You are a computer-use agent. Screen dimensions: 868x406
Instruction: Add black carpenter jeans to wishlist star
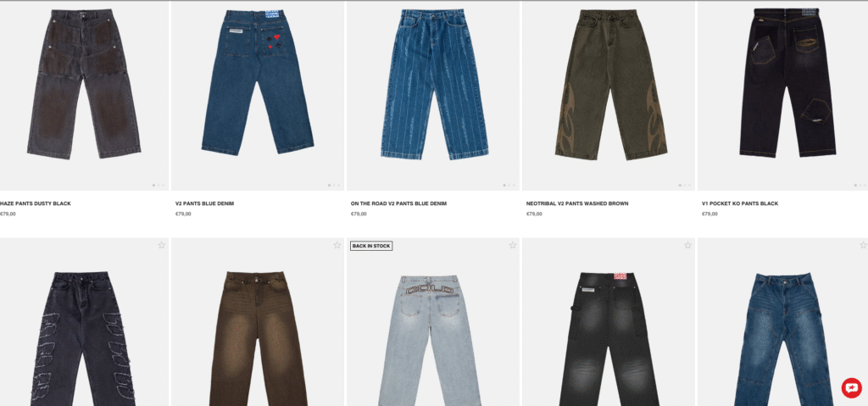pos(687,245)
